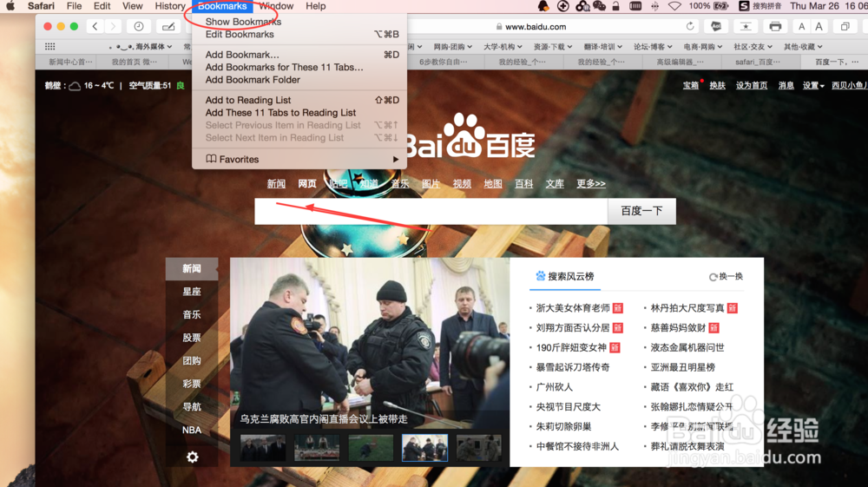Select Add Bookmark Folder
Viewport: 868px width, 487px height.
point(299,80)
